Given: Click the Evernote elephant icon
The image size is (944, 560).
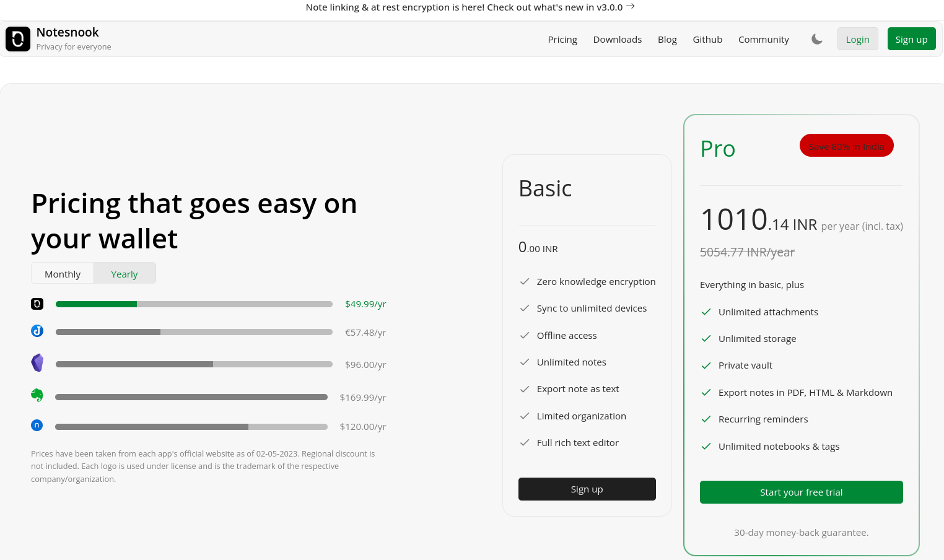Looking at the screenshot, I should point(37,395).
